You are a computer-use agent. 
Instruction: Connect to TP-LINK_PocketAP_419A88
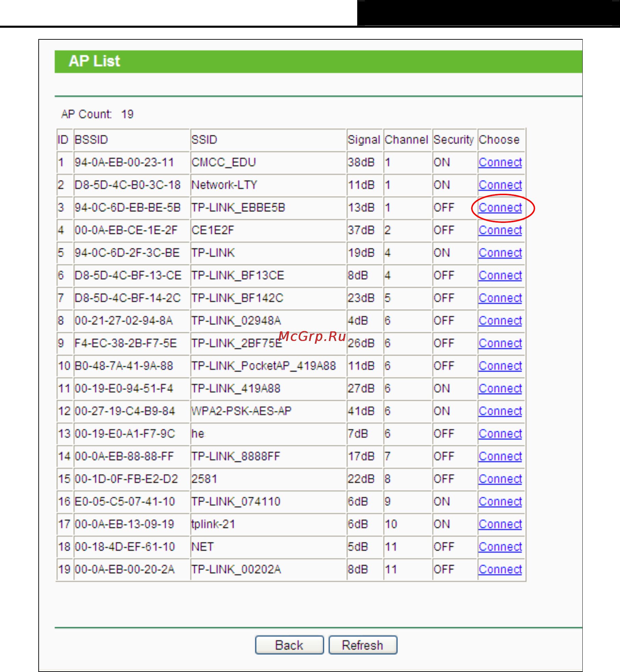click(500, 366)
